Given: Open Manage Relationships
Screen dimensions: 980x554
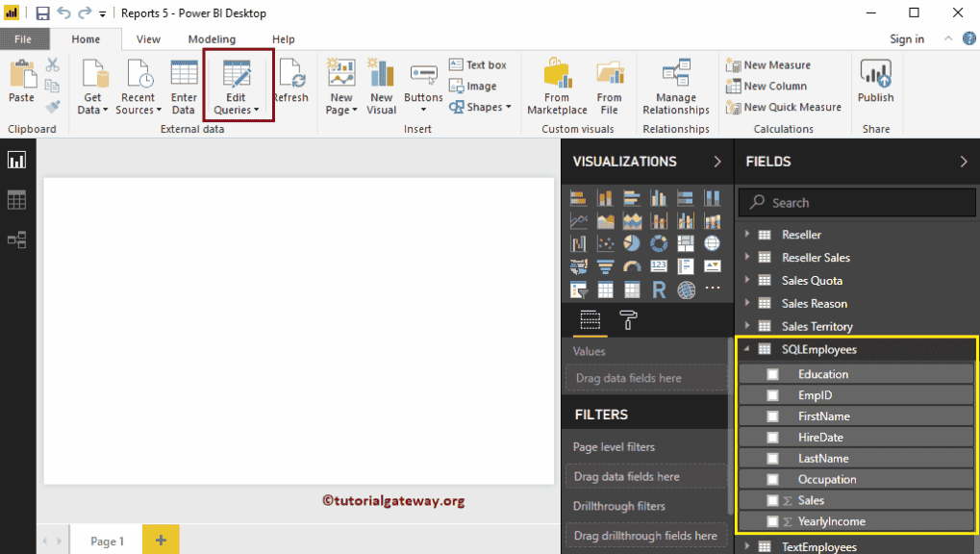Looking at the screenshot, I should [676, 87].
